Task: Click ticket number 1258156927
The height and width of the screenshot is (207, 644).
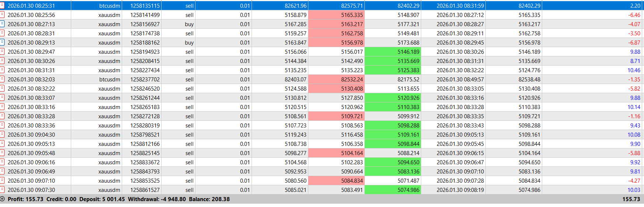Action: click(145, 24)
